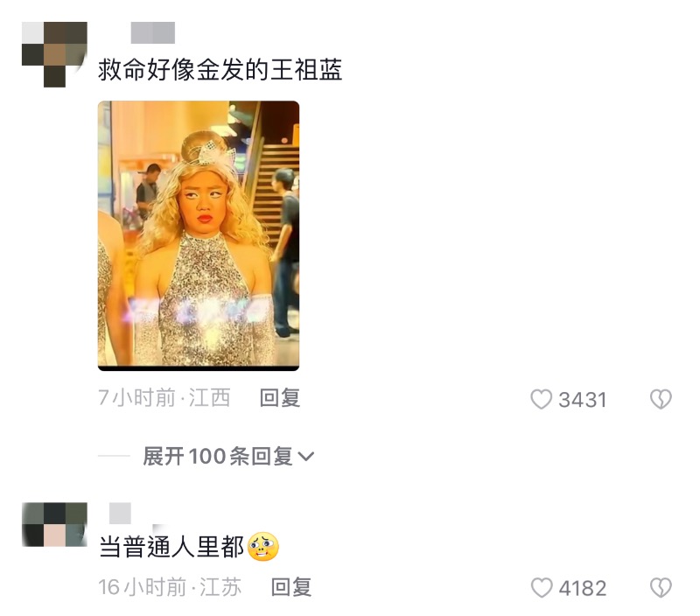
Task: Select comment text 当普通人里都
Action: coord(171,547)
